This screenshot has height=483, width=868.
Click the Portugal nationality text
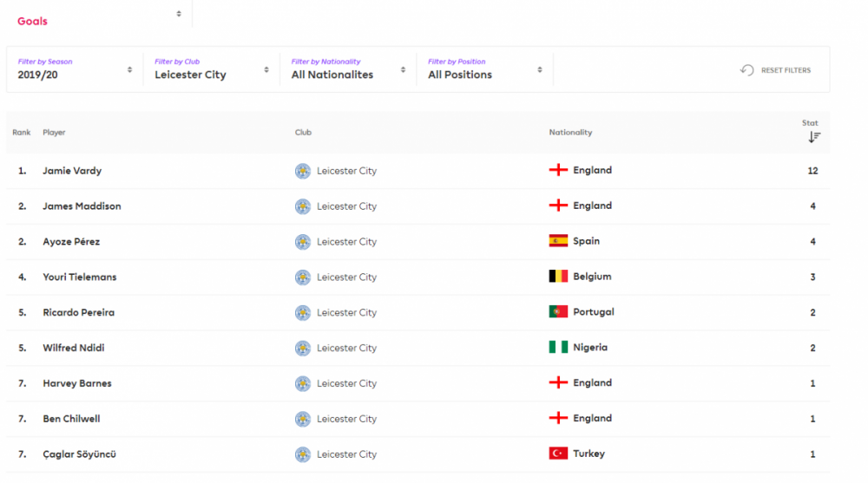click(594, 311)
